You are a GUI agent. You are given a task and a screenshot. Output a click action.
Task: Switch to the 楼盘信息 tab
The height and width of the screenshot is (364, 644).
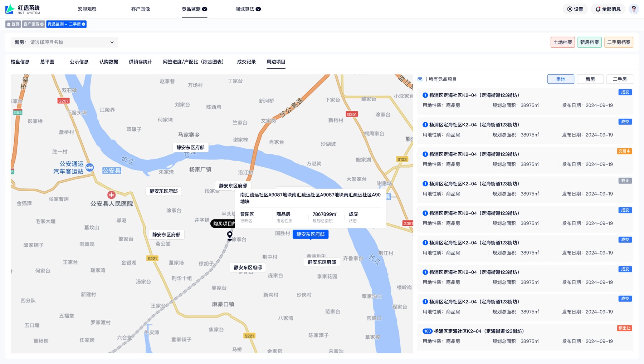coord(20,62)
